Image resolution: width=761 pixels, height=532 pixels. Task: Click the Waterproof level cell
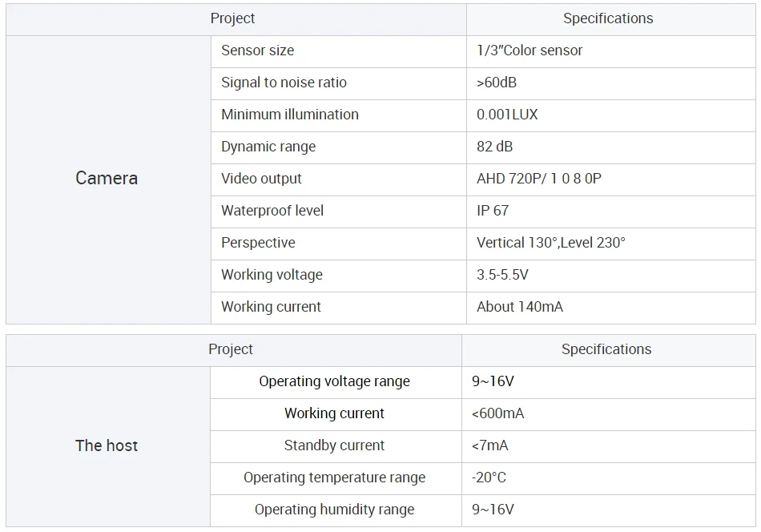tap(272, 211)
